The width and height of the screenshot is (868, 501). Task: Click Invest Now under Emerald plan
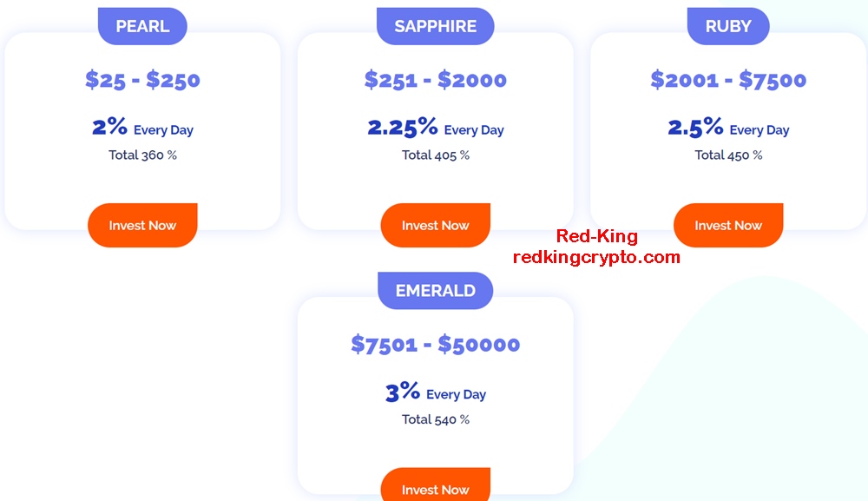(x=435, y=485)
